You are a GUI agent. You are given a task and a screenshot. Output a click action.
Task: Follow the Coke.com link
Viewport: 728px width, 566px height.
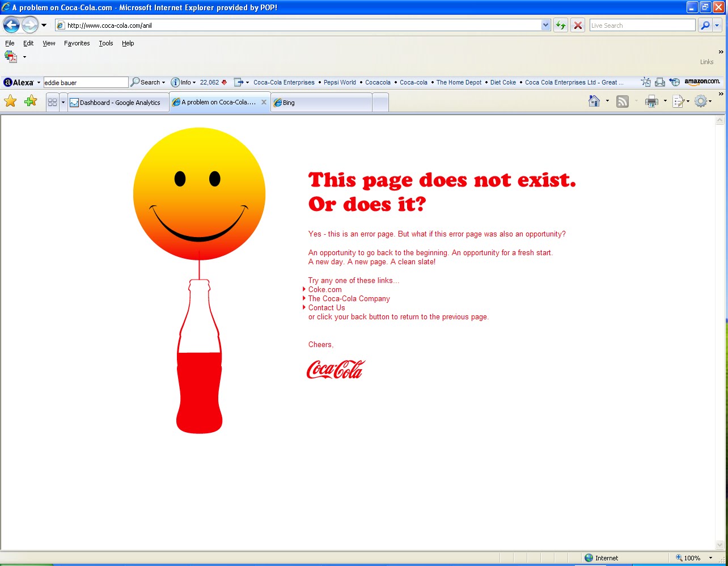coord(324,289)
